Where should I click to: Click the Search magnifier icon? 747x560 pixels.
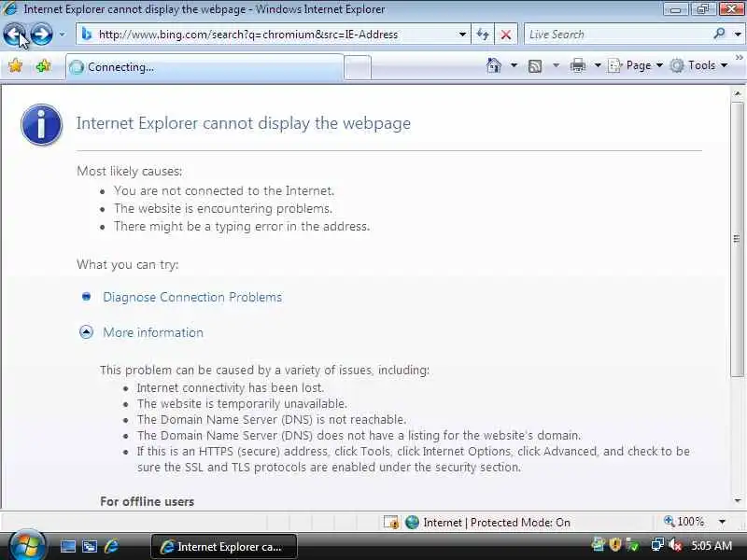(x=720, y=34)
